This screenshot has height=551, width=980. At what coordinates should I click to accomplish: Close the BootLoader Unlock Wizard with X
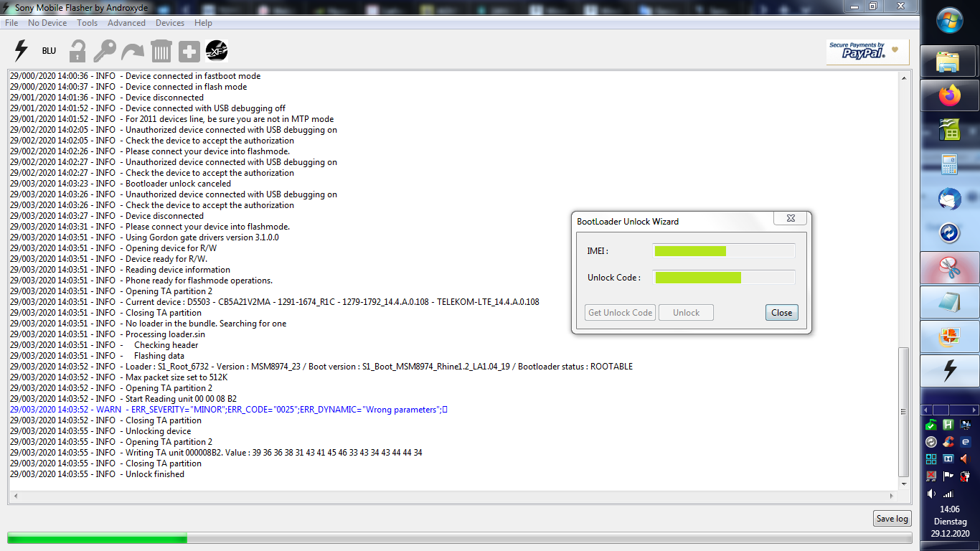click(791, 219)
